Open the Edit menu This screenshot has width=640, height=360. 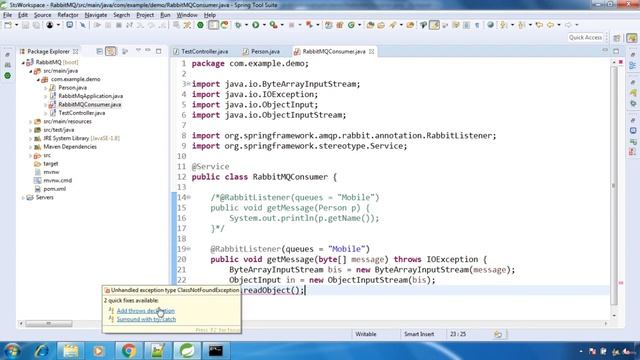point(23,15)
